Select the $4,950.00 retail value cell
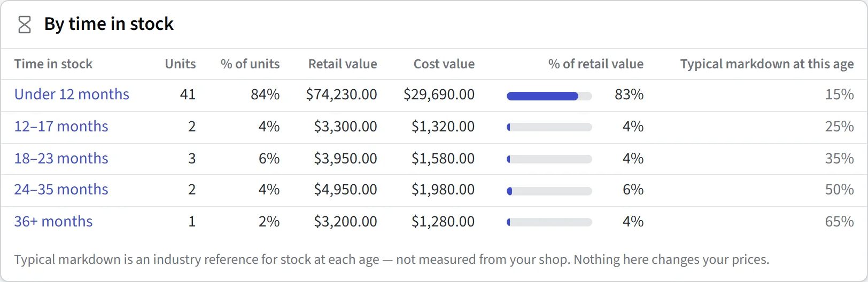The height and width of the screenshot is (282, 868). (345, 190)
